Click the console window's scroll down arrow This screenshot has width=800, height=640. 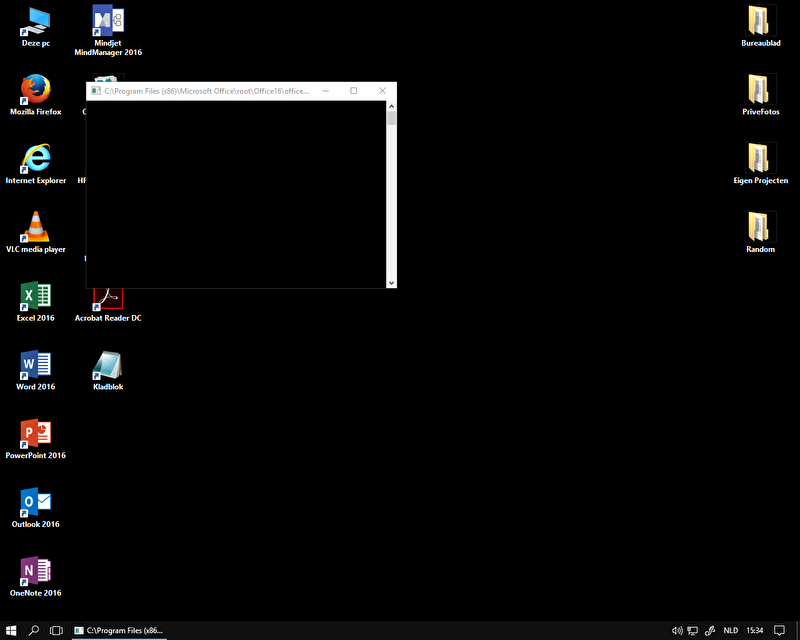(392, 282)
